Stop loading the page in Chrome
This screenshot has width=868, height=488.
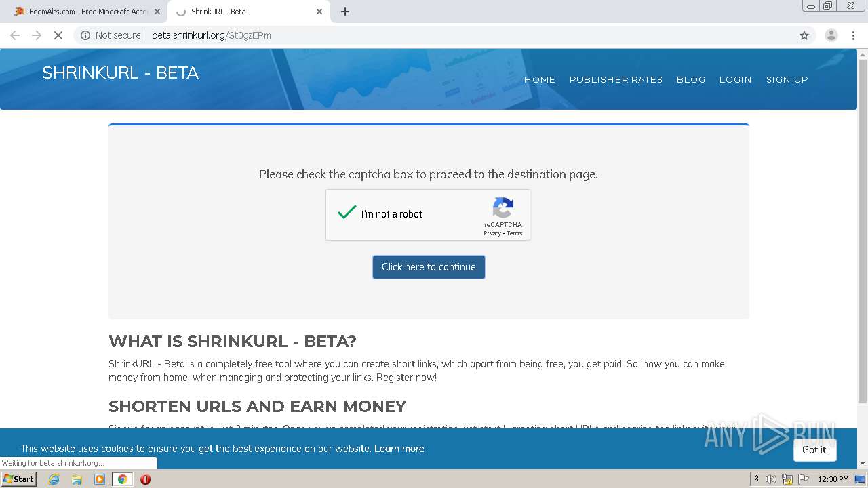tap(58, 35)
